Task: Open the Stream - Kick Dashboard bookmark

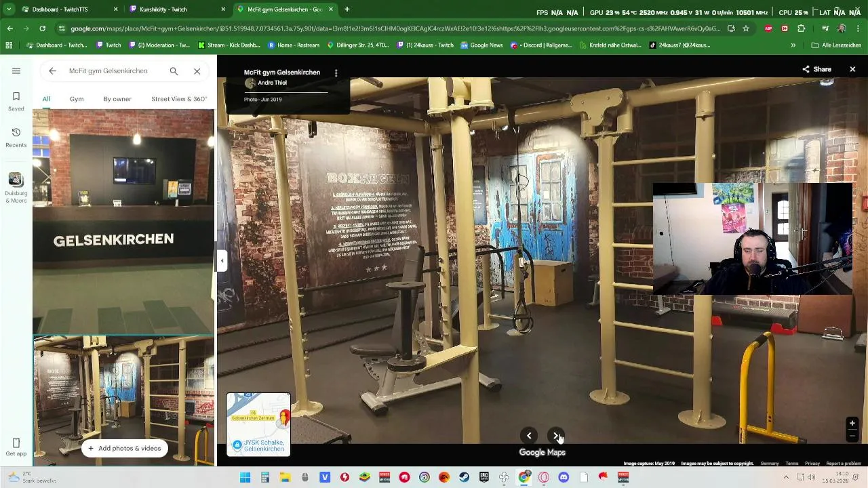Action: [x=229, y=45]
